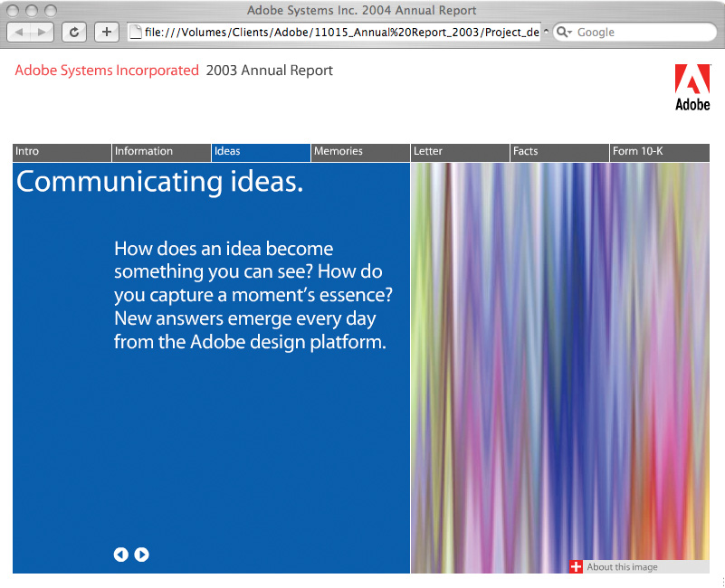This screenshot has width=725, height=588.
Task: Open the Intro section tab
Action: 62,152
